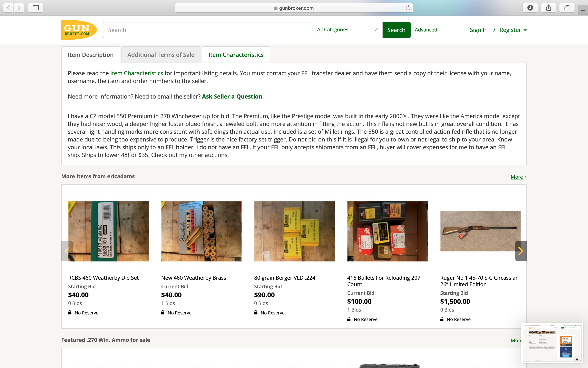588x368 pixels.
Task: Open a new tab with plus button
Action: pos(583,10)
